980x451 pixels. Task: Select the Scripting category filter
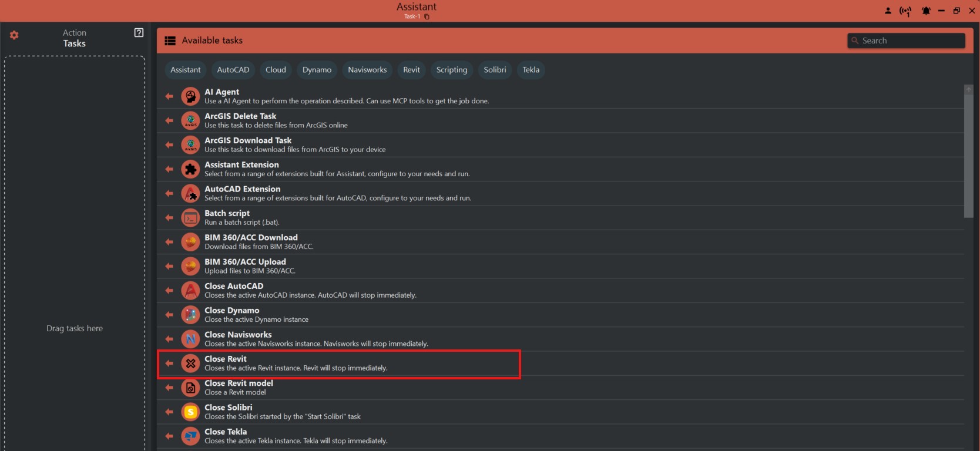coord(451,70)
